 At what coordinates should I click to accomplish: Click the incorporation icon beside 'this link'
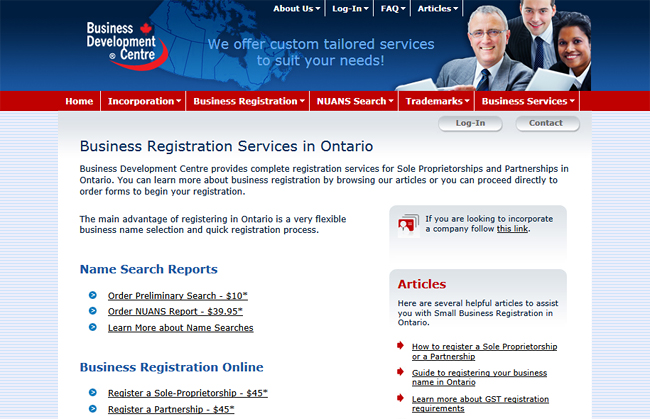pyautogui.click(x=407, y=224)
